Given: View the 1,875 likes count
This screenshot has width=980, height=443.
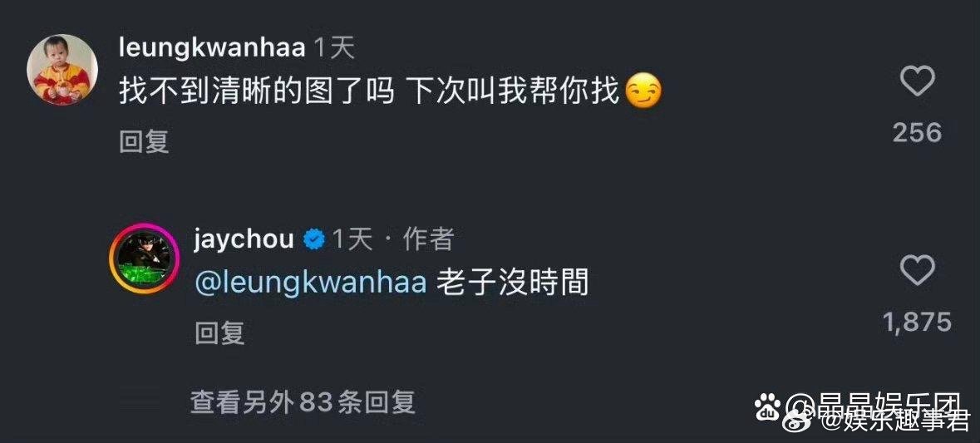Looking at the screenshot, I should (917, 322).
